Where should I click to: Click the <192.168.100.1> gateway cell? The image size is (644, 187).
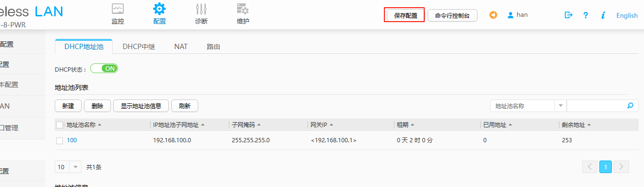pos(334,140)
